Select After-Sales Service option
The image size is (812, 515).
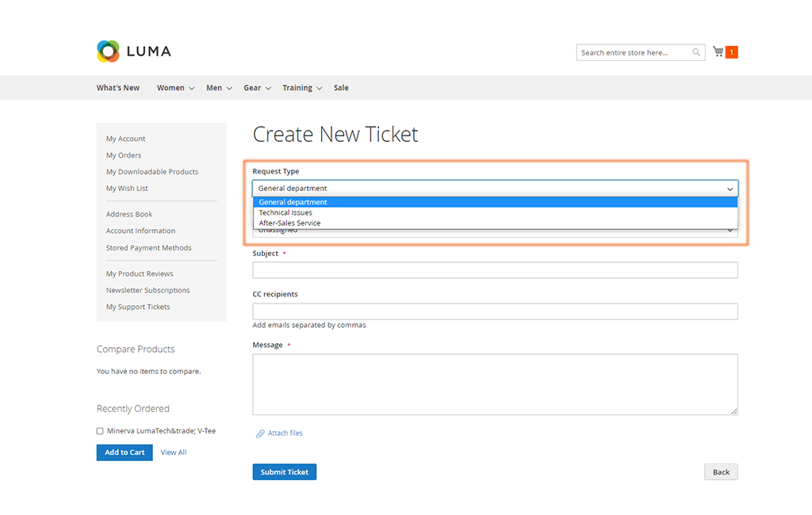click(495, 223)
